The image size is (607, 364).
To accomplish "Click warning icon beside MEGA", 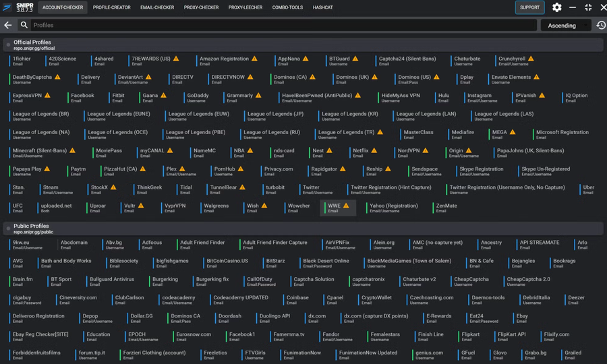I will 513,132.
